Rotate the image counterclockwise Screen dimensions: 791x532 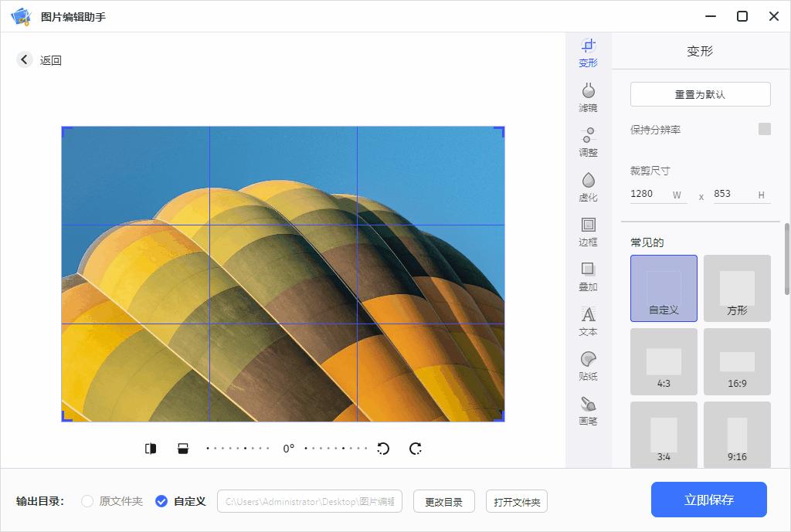point(383,448)
